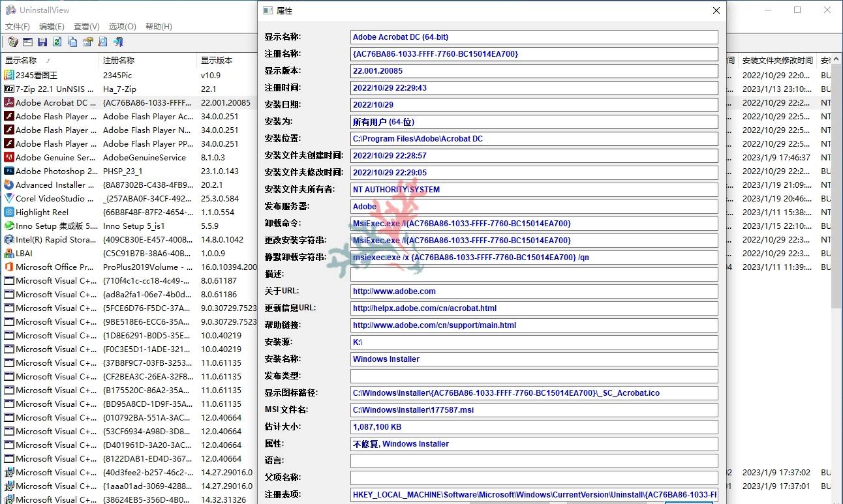Image resolution: width=843 pixels, height=504 pixels.
Task: Click the 静默卸载字符串 field ending in /qn
Action: coord(534,258)
